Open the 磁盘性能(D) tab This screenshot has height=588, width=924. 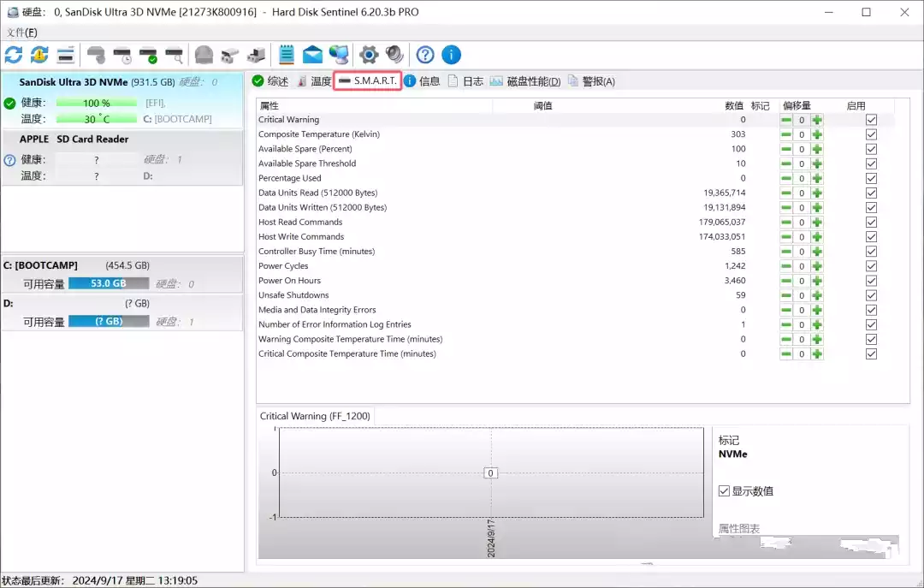pos(525,81)
